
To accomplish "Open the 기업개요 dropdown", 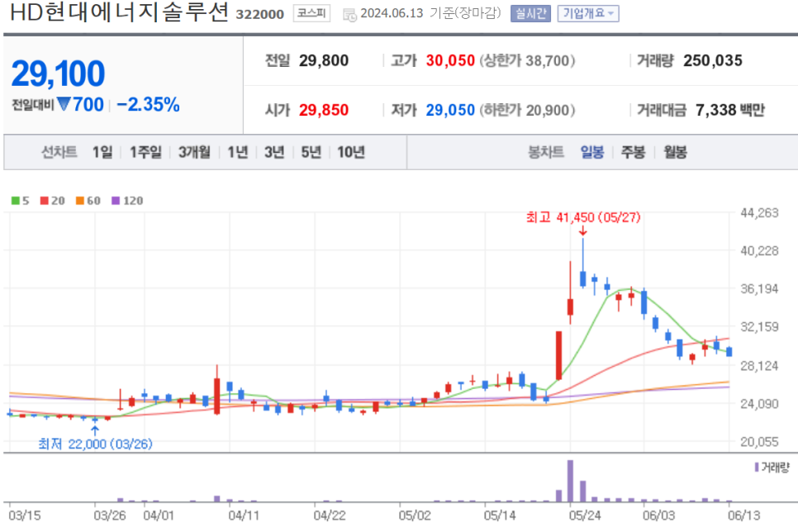I will 588,13.
